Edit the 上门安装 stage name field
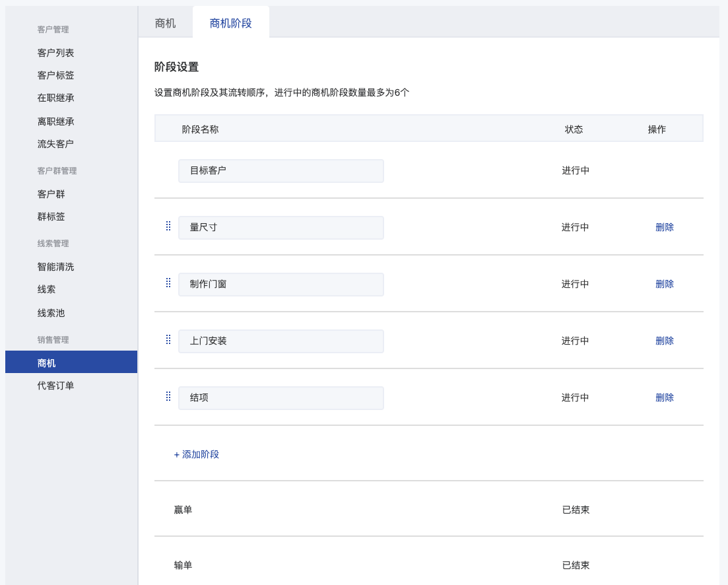728x585 pixels. pyautogui.click(x=281, y=341)
